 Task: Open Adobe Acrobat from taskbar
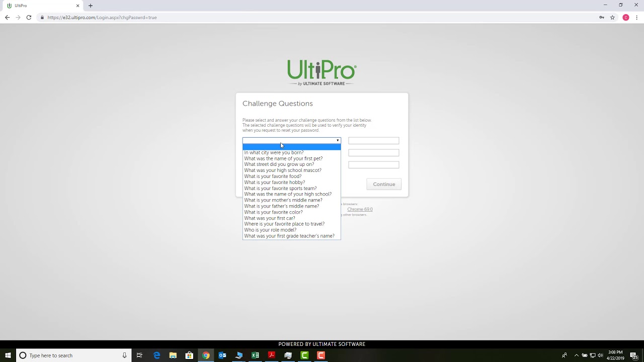pos(272,355)
